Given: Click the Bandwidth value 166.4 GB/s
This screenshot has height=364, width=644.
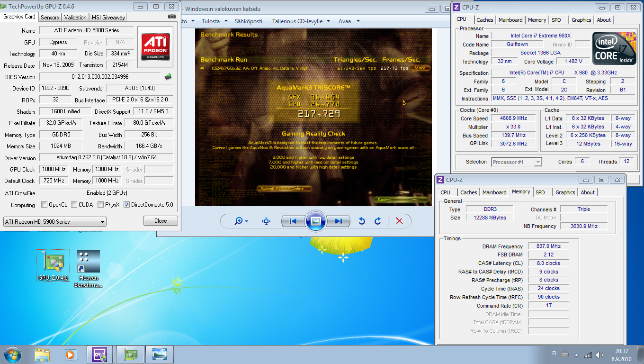Looking at the screenshot, I should click(x=149, y=146).
